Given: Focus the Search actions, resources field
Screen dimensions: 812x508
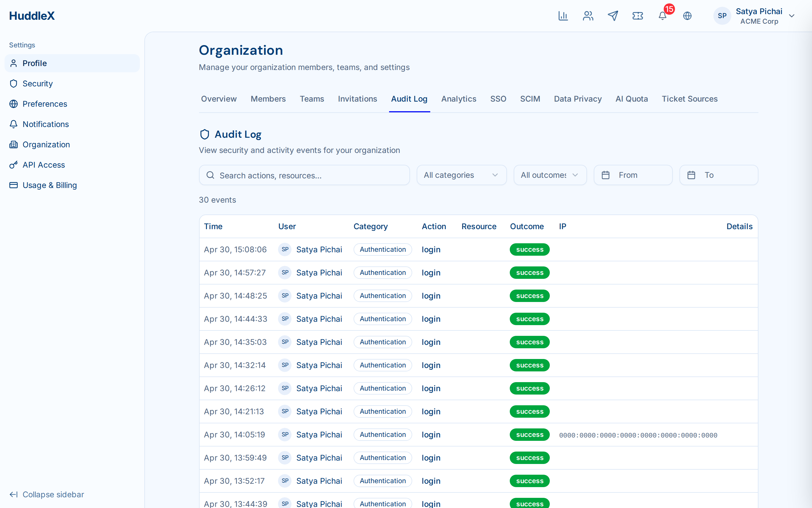Looking at the screenshot, I should click(x=304, y=175).
